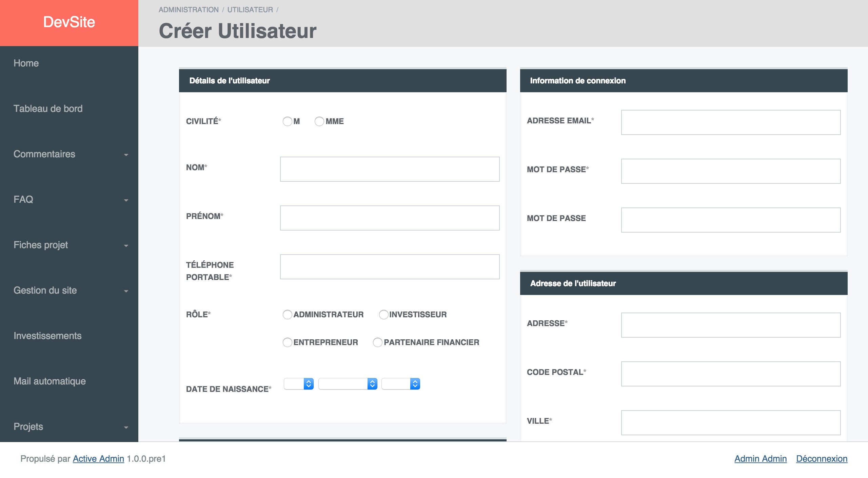Choose the Investisseur role option

tap(383, 315)
